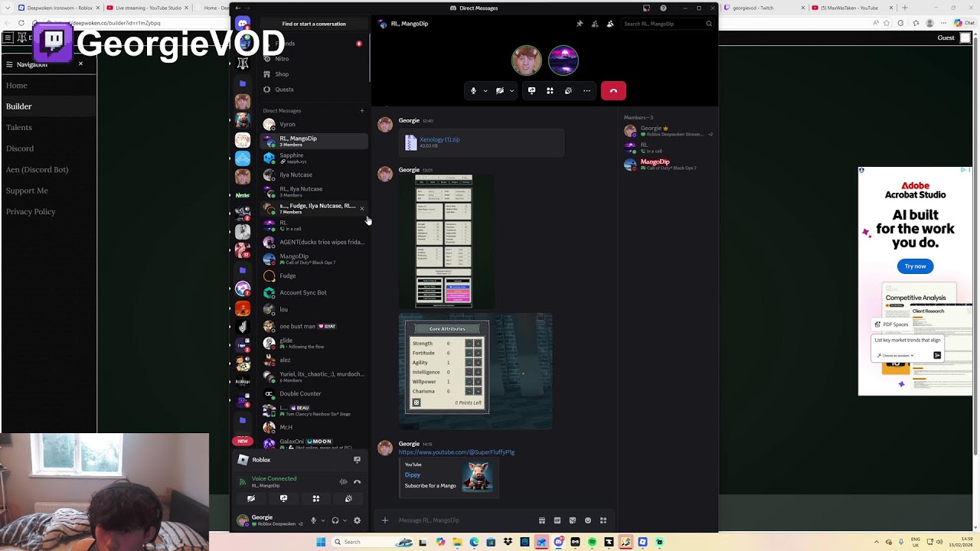Open the Mr.H direct message

tap(314, 427)
